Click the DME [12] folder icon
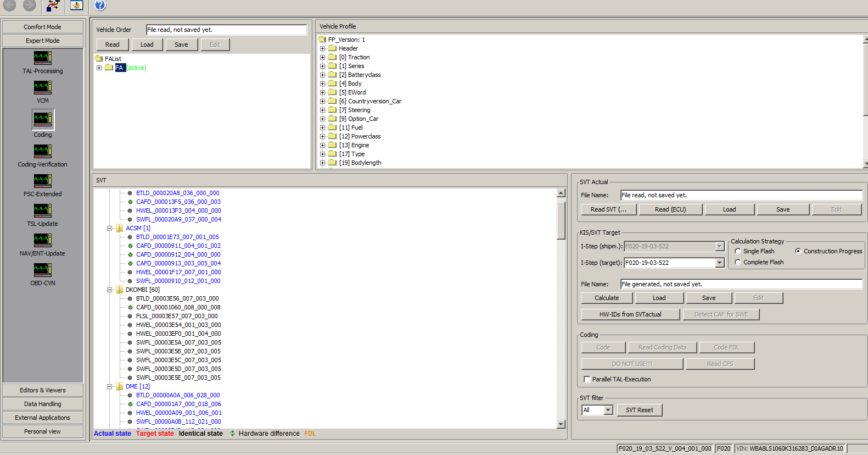The height and width of the screenshot is (455, 868). (x=119, y=386)
